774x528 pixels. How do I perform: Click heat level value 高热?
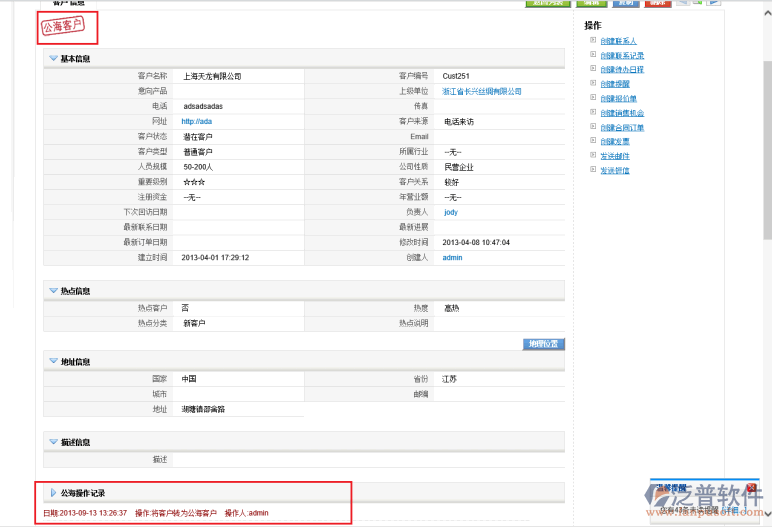point(451,308)
